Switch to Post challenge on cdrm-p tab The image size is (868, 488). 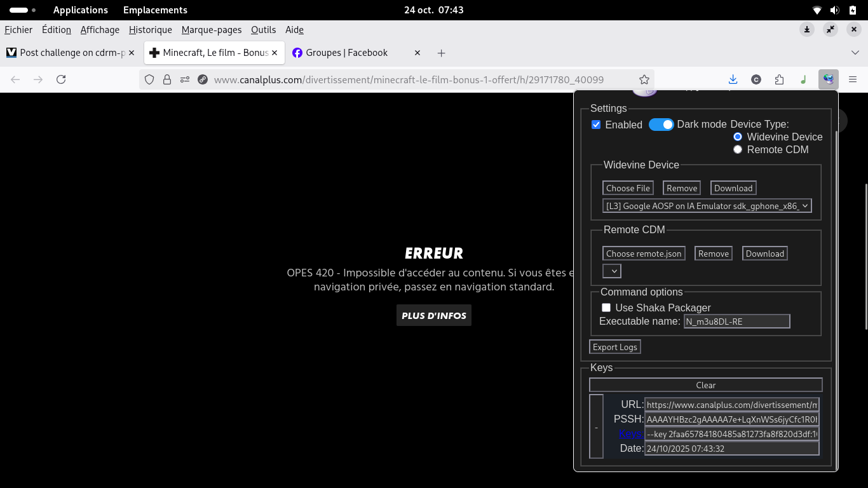(72, 53)
